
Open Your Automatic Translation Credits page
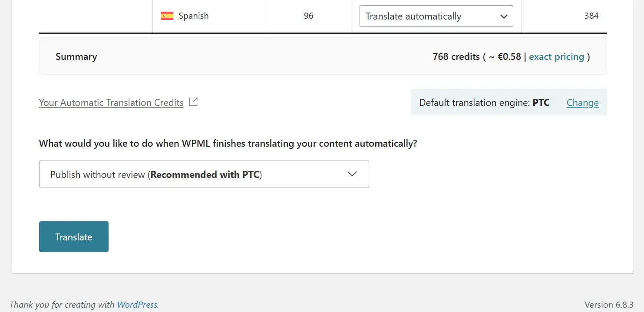click(x=111, y=102)
